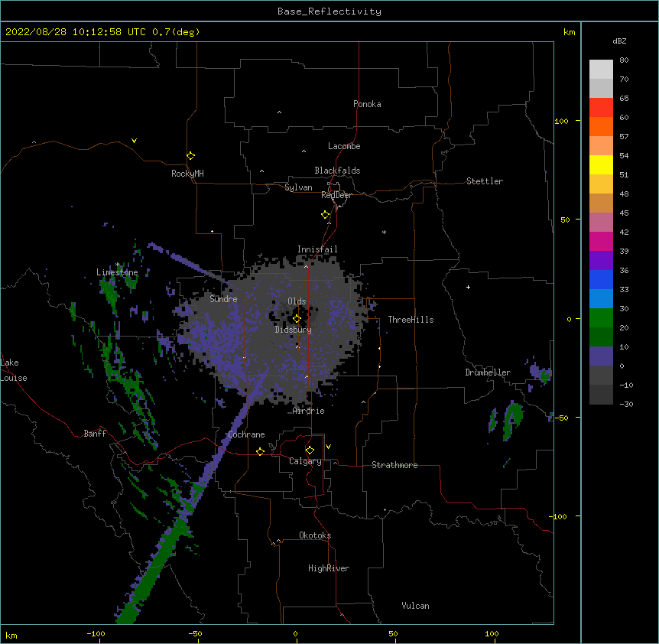The height and width of the screenshot is (644, 659).
Task: Click the yellow marker south of RedDeer
Action: pyautogui.click(x=325, y=215)
